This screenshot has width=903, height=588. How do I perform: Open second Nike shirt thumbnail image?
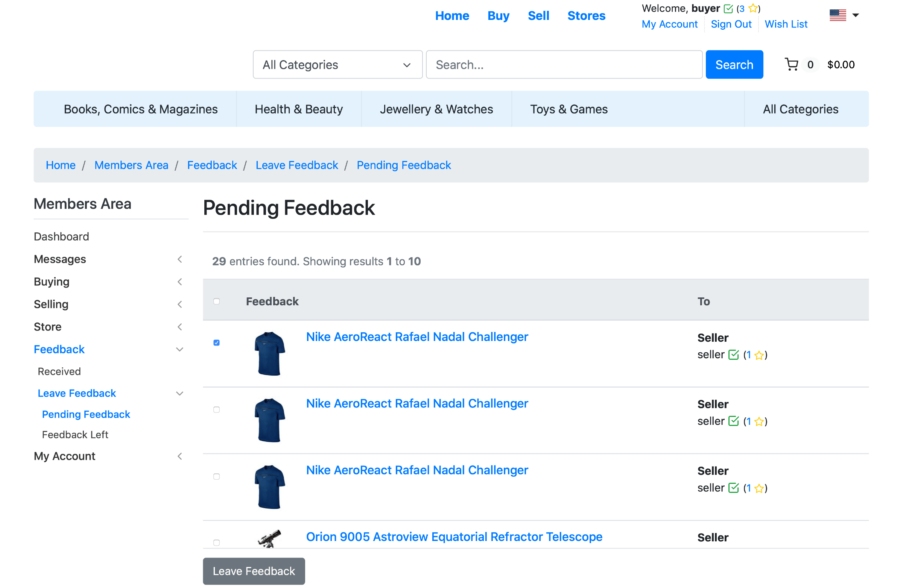(x=269, y=420)
